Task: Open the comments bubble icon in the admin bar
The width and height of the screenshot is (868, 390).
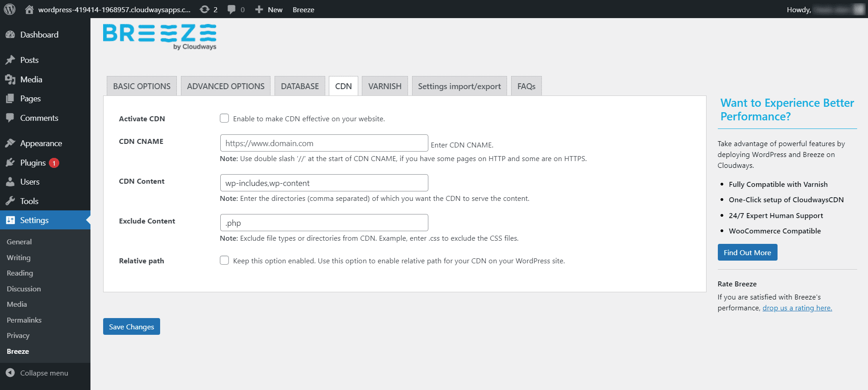Action: tap(231, 10)
